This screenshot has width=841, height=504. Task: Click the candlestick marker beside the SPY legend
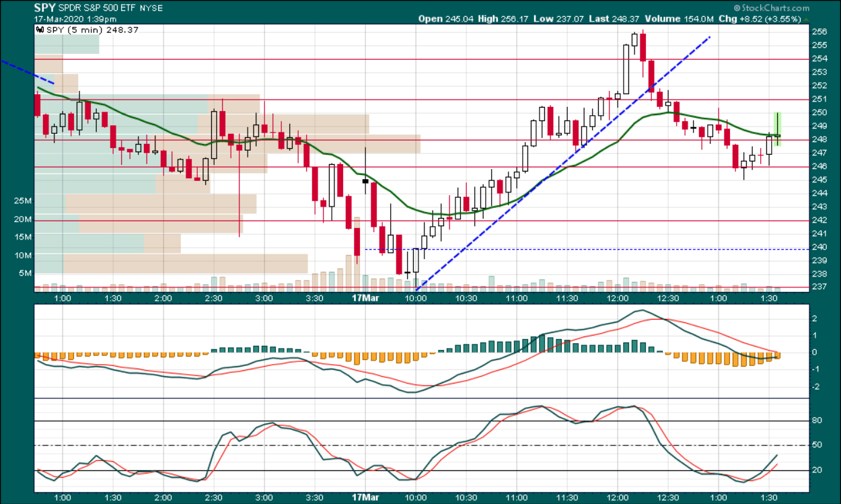[x=40, y=30]
